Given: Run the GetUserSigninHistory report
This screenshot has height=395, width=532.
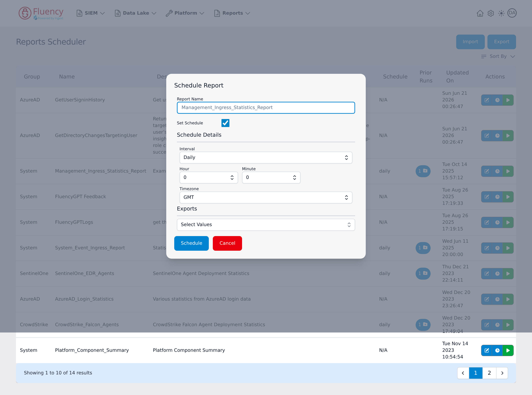Looking at the screenshot, I should (508, 100).
